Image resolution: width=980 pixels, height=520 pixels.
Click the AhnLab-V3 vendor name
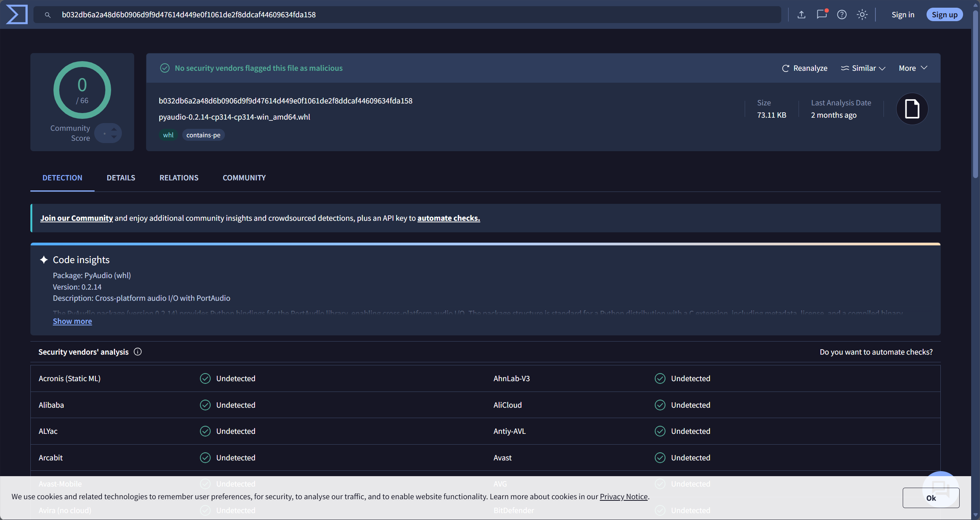pos(511,378)
